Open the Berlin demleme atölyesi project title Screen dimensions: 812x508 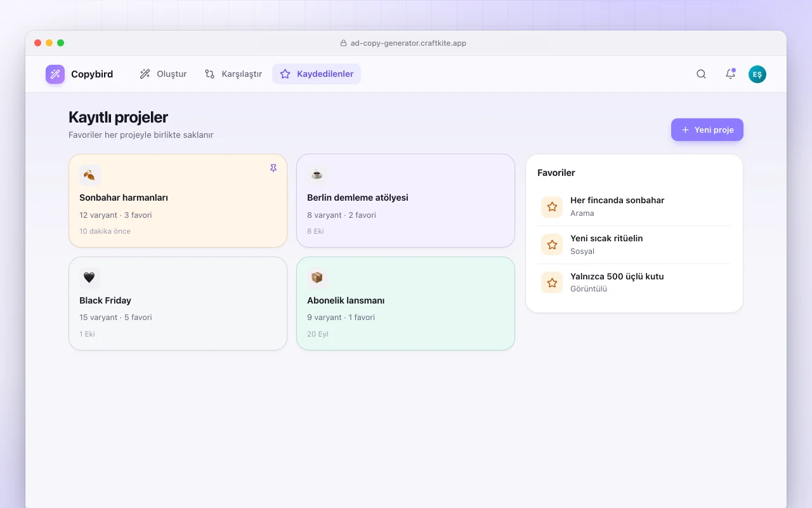(358, 197)
